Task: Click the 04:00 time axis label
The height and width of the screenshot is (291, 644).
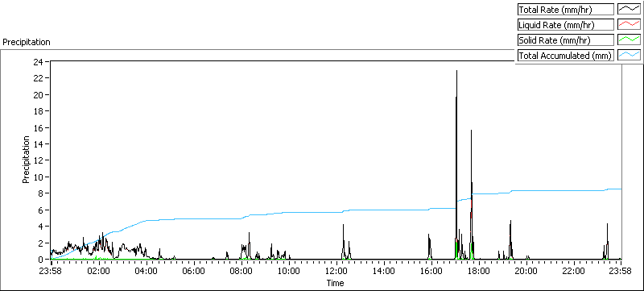Action: click(x=147, y=271)
